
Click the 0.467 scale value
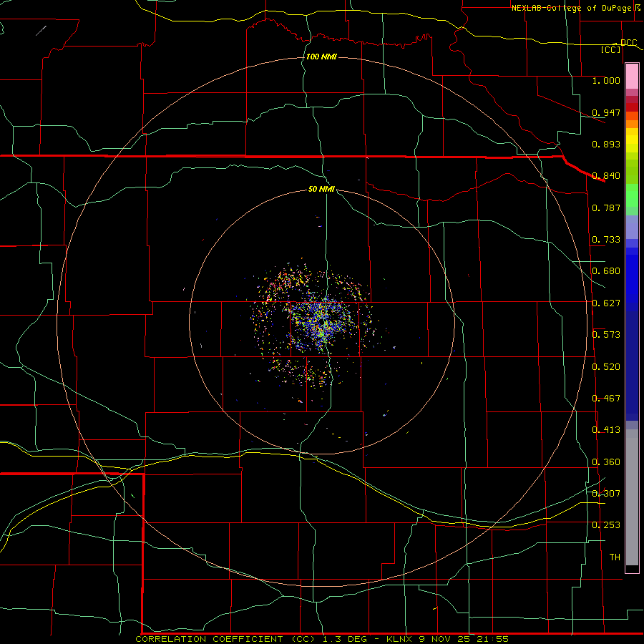pos(606,399)
